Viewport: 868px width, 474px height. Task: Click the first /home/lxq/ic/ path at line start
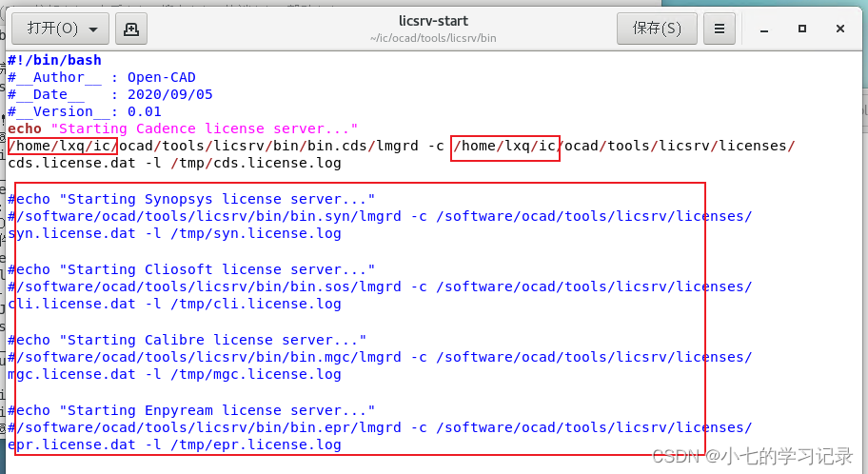[63, 146]
